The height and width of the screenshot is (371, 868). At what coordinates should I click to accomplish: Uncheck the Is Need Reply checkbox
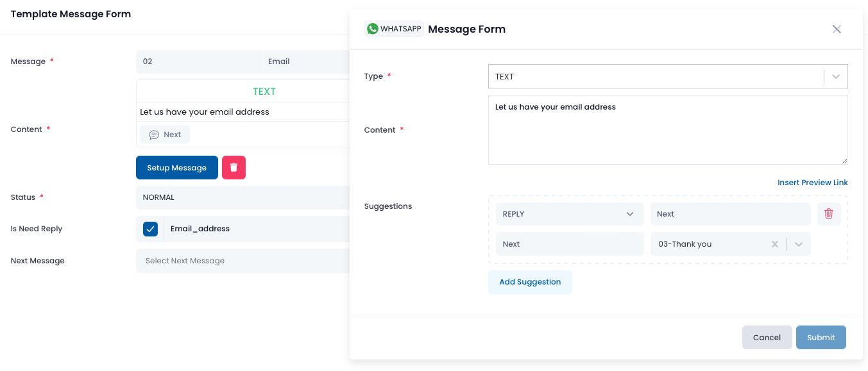(150, 229)
